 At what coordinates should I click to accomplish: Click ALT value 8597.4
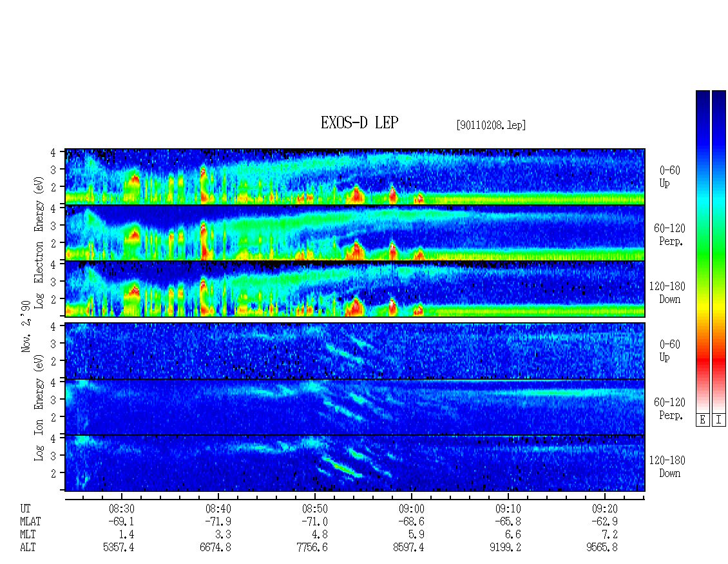point(408,547)
